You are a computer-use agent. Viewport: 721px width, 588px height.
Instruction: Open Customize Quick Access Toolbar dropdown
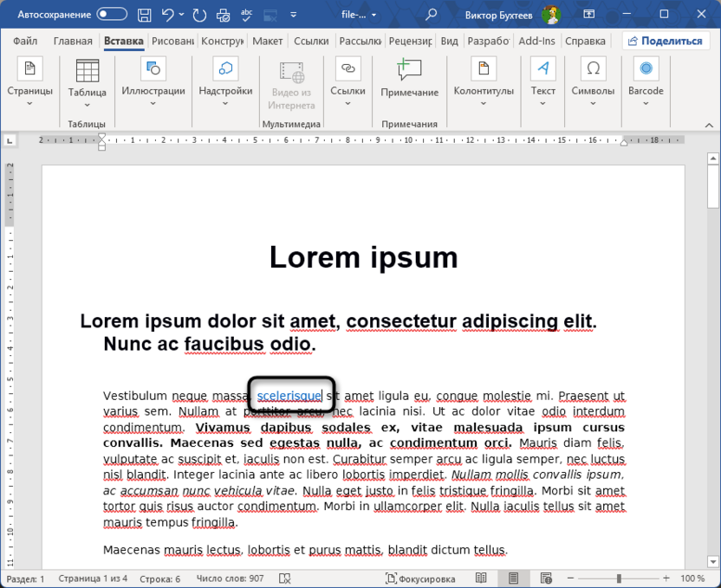[x=294, y=15]
